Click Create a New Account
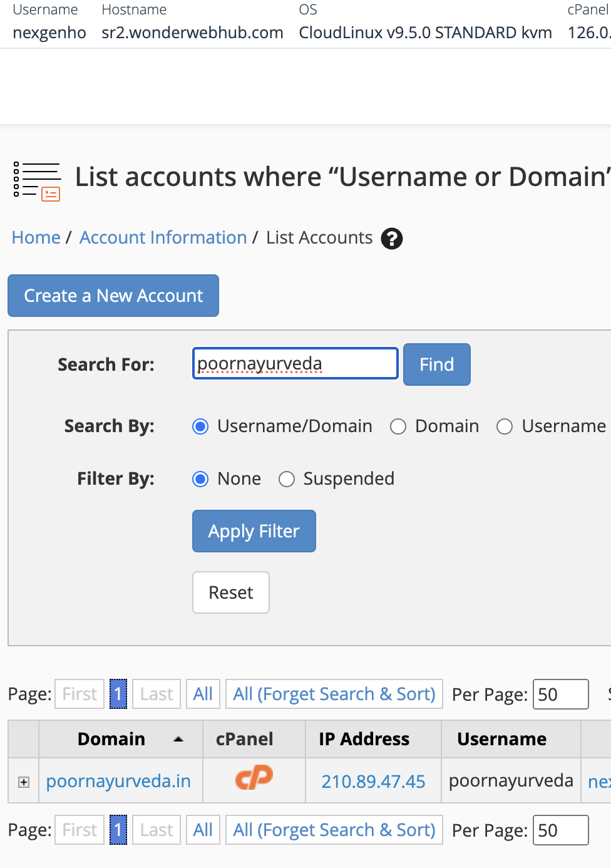The image size is (611, 868). click(113, 296)
